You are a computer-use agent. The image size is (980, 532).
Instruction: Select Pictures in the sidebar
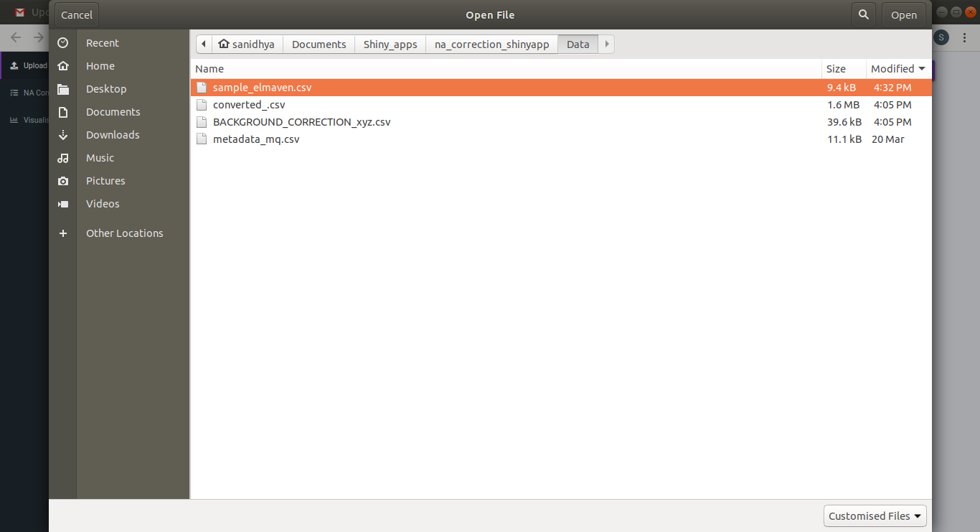[105, 181]
